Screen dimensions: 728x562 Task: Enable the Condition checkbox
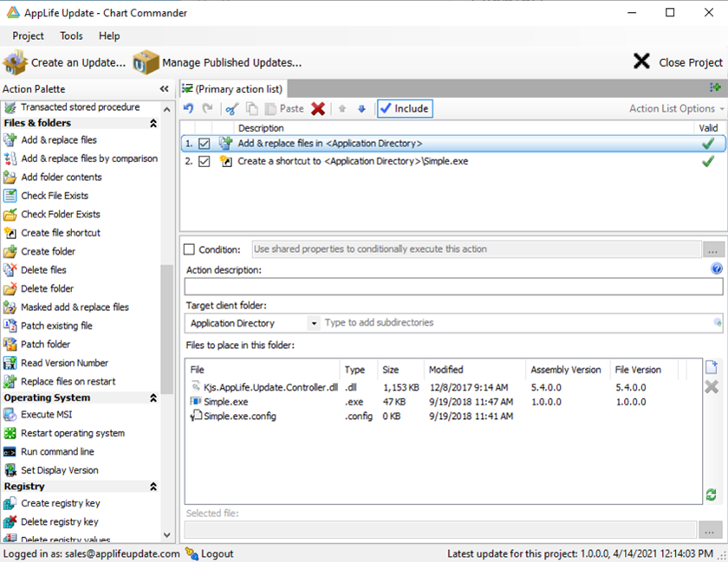click(189, 249)
